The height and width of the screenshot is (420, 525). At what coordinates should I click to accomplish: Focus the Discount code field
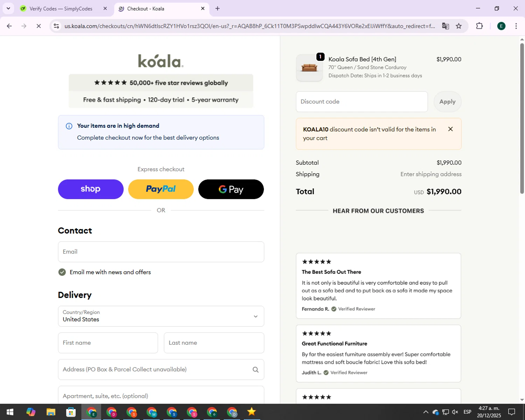pos(362,101)
